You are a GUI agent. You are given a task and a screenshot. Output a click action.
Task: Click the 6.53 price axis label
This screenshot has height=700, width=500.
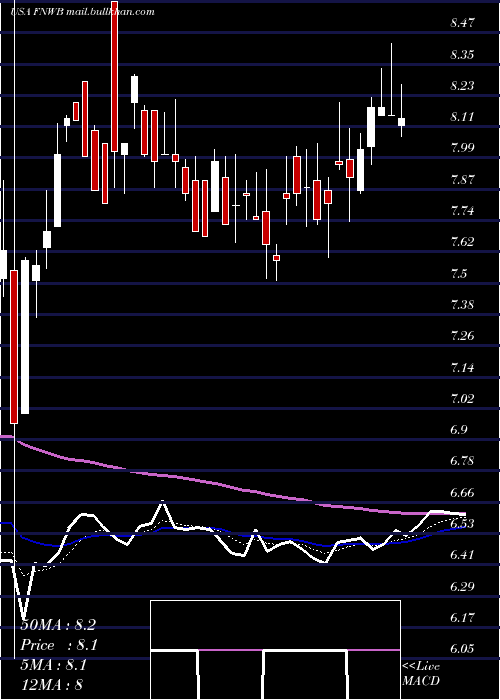click(x=462, y=524)
